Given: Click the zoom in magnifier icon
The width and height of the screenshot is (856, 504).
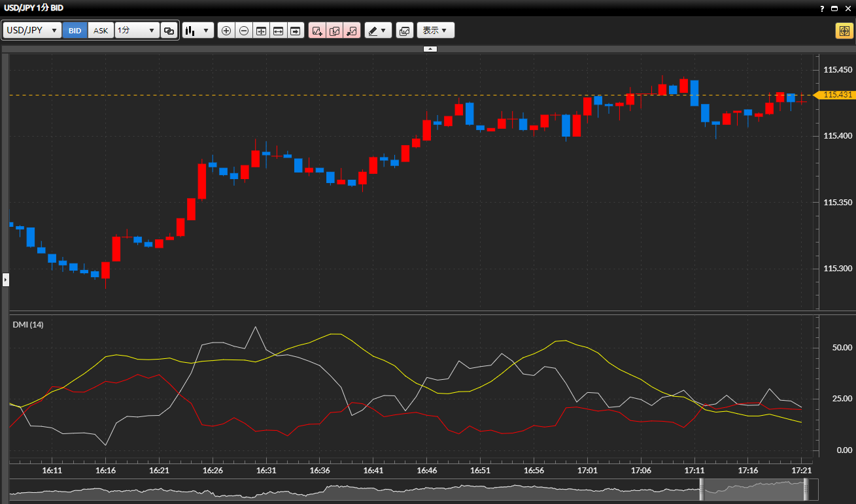Looking at the screenshot, I should [x=226, y=31].
